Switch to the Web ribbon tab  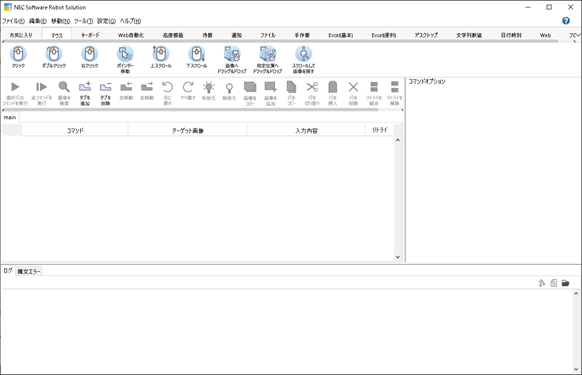[545, 35]
